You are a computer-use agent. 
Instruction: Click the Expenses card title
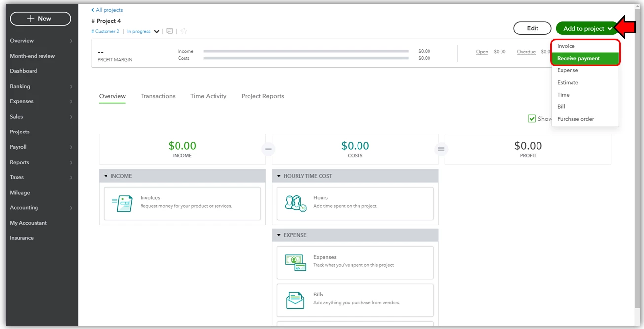pos(325,257)
